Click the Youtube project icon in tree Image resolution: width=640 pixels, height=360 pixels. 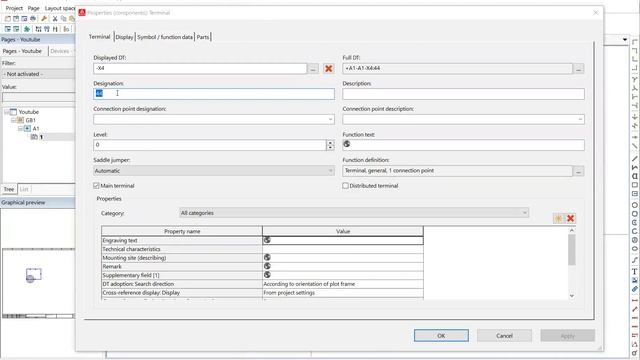click(x=13, y=112)
